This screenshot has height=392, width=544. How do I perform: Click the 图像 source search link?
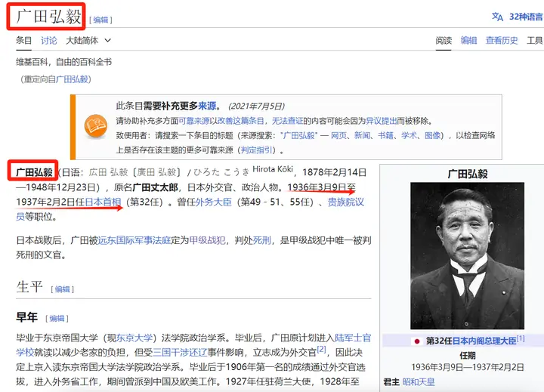[433, 135]
